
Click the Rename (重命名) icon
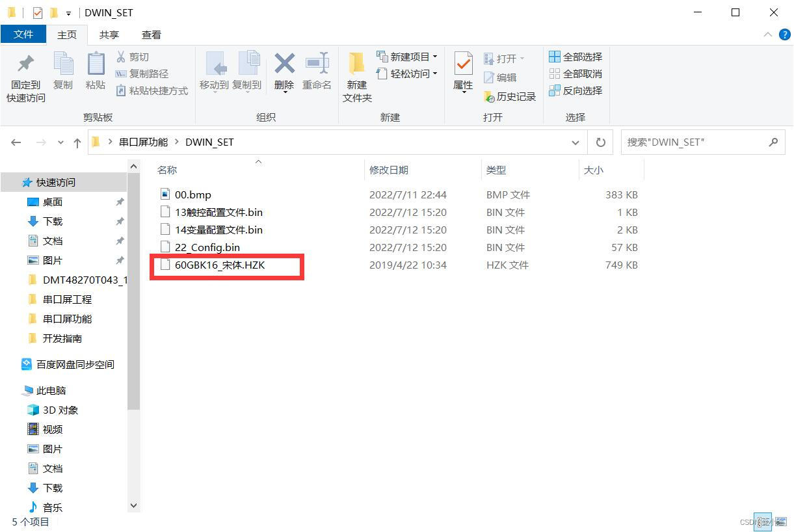click(317, 63)
